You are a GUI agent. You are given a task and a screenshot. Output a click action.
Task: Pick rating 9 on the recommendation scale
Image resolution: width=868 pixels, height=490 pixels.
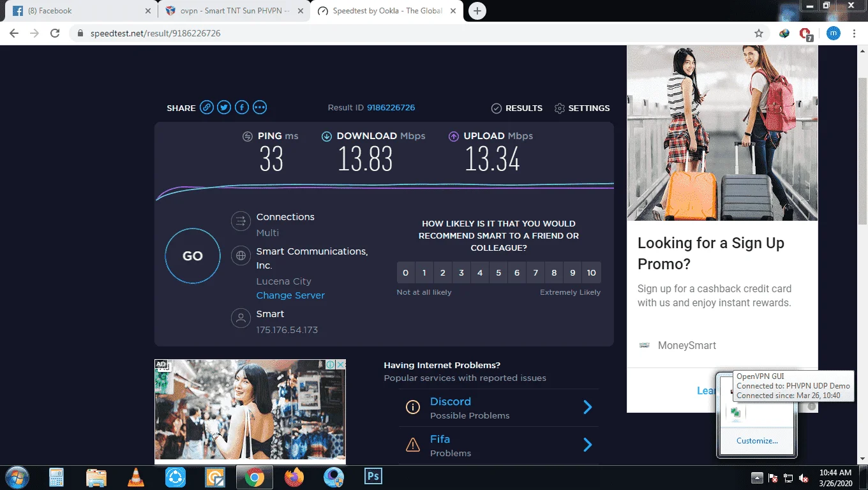tap(572, 272)
